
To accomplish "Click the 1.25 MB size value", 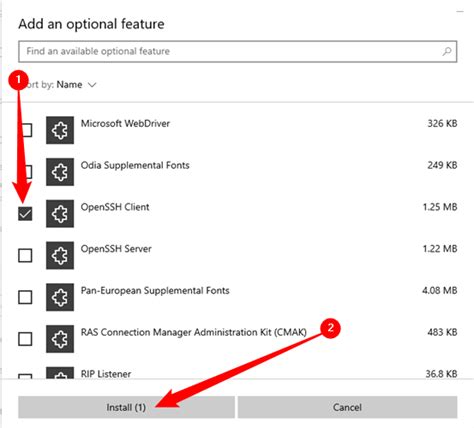I will 440,207.
